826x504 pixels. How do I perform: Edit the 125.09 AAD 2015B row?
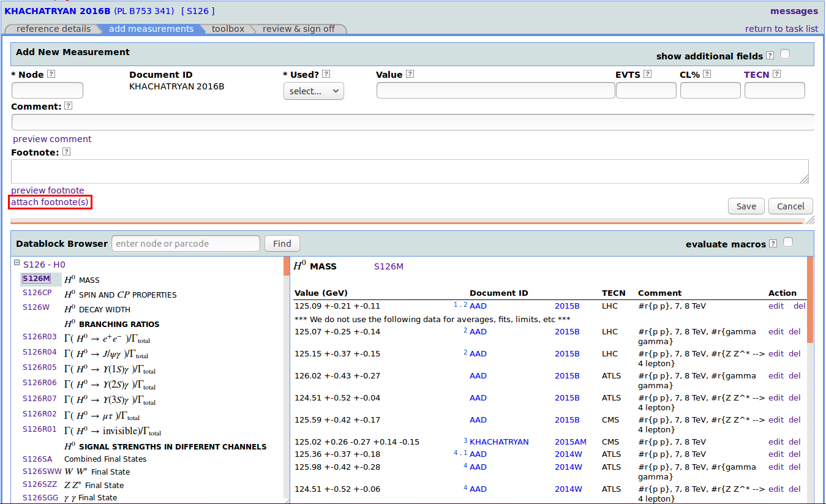point(776,306)
